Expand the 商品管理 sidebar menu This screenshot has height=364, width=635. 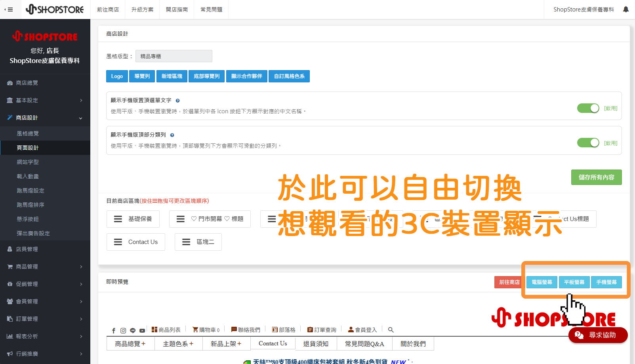tap(28, 267)
